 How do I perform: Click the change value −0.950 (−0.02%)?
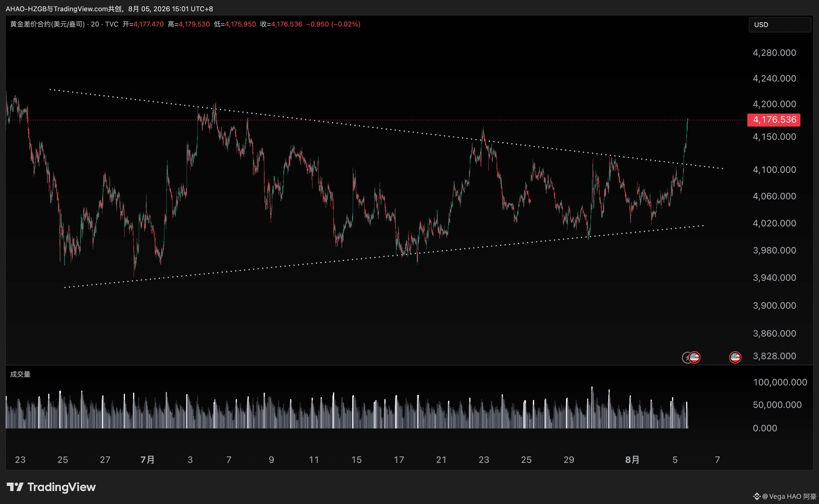click(x=333, y=24)
